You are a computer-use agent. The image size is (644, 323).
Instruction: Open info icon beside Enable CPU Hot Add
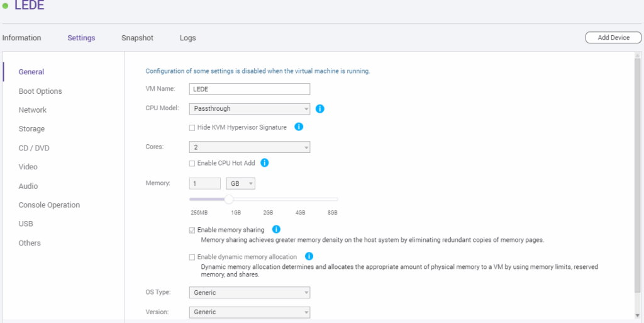coord(265,162)
